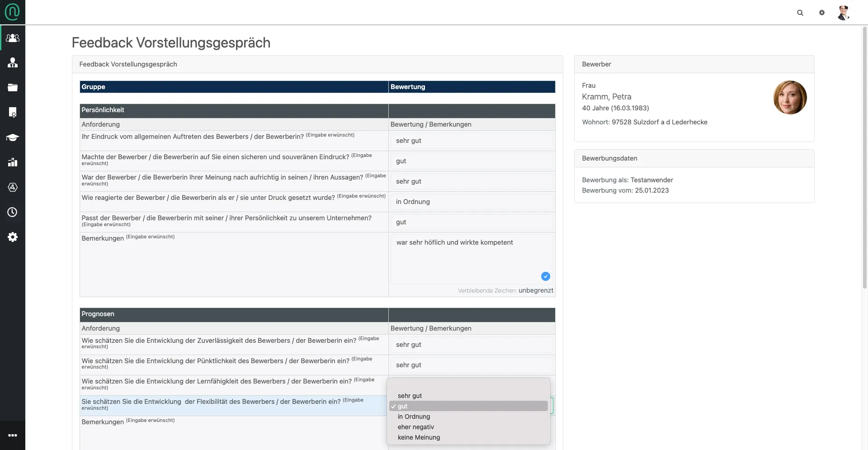Click the blue checkmark in remarks field

click(546, 276)
